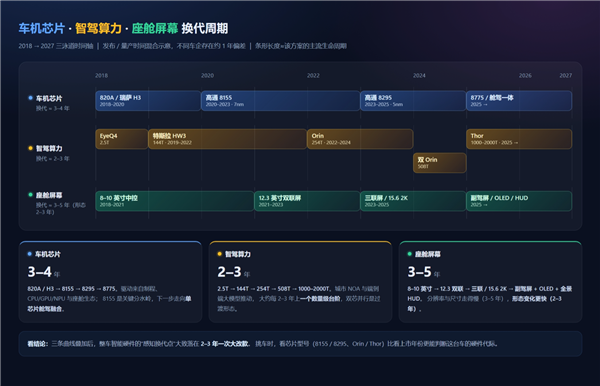Select the 高通 8155 timeline bar
Image resolution: width=600 pixels, height=386 pixels.
click(280, 101)
